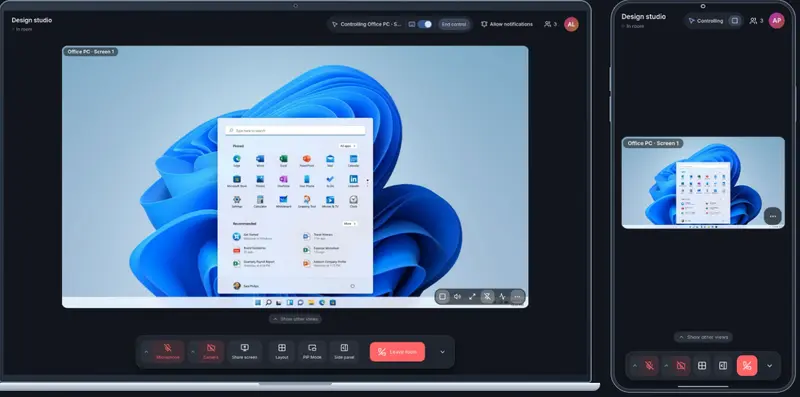Click the Leave room button
Screen dimensions: 800x397
397,352
